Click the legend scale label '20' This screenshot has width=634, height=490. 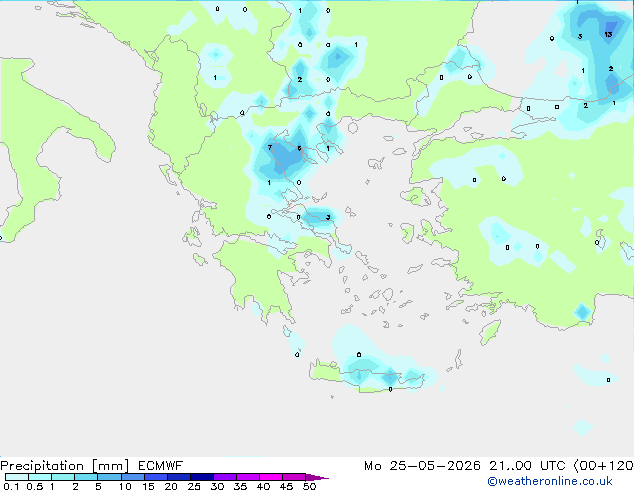(171, 486)
